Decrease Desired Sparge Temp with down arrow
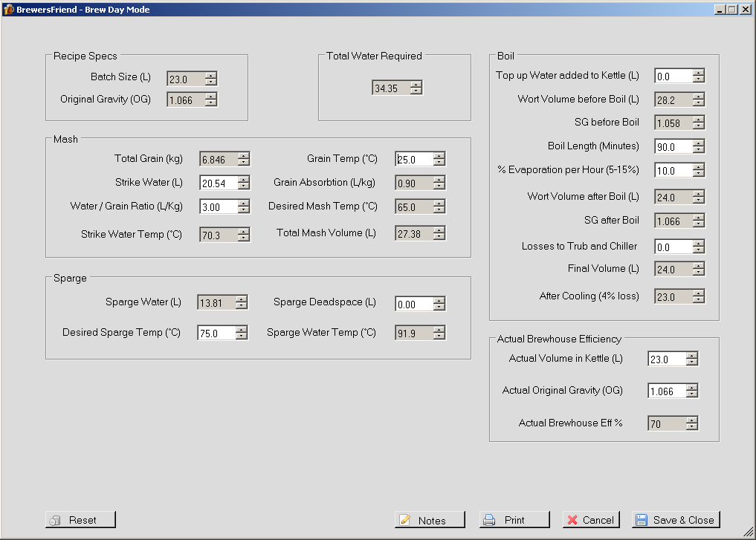 (242, 336)
